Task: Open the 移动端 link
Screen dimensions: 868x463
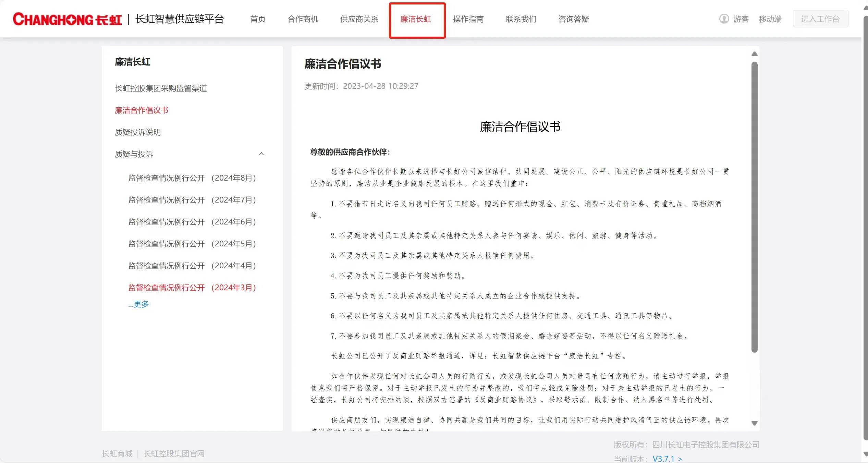Action: pos(770,19)
